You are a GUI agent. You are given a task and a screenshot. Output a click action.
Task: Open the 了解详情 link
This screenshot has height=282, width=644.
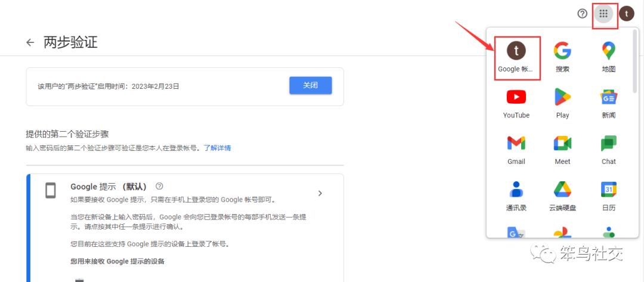pos(217,148)
